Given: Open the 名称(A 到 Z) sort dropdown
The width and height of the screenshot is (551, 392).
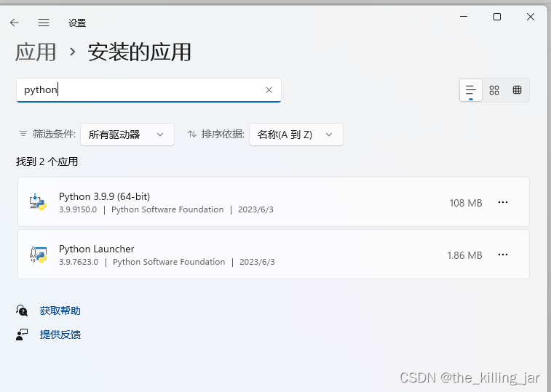Looking at the screenshot, I should [296, 135].
